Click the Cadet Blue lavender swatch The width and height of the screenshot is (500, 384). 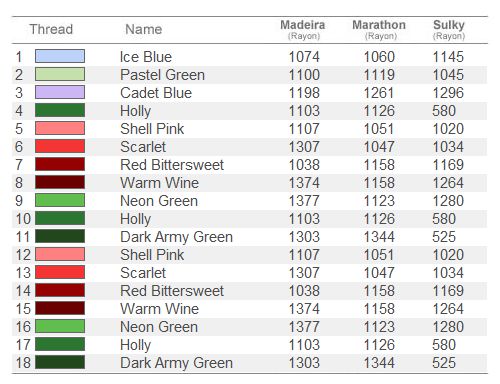(60, 92)
